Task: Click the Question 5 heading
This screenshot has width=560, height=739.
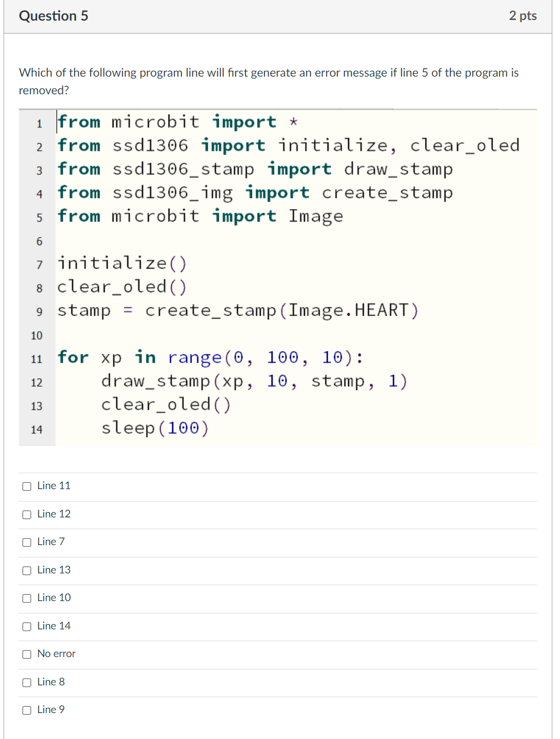Action: point(54,16)
